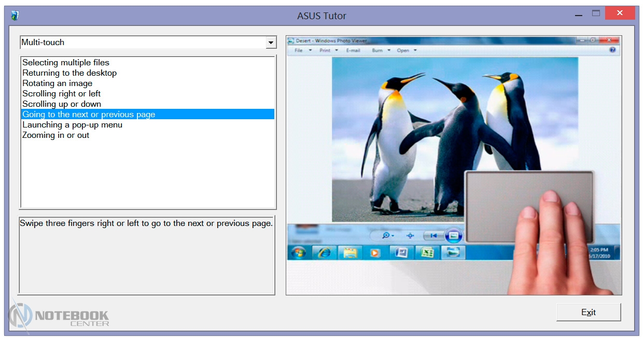This screenshot has height=340, width=644.
Task: Click the magnifier zoom icon in Photo Viewer controls
Action: (387, 235)
